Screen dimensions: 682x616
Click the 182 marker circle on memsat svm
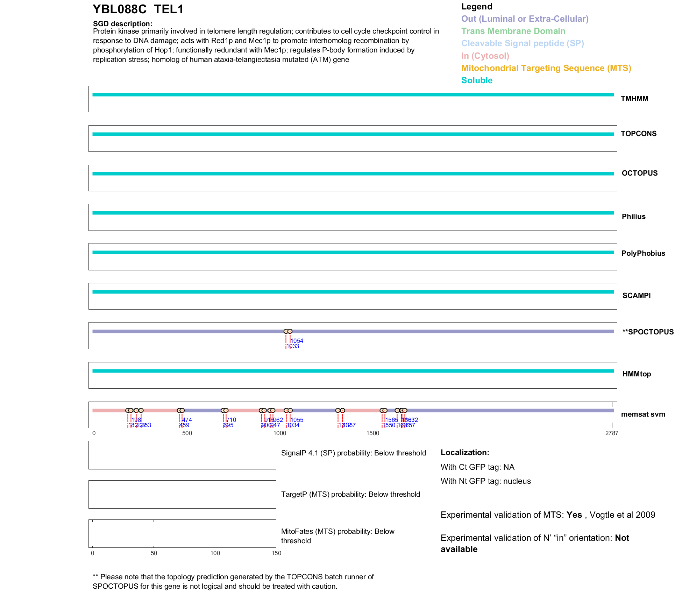(128, 410)
